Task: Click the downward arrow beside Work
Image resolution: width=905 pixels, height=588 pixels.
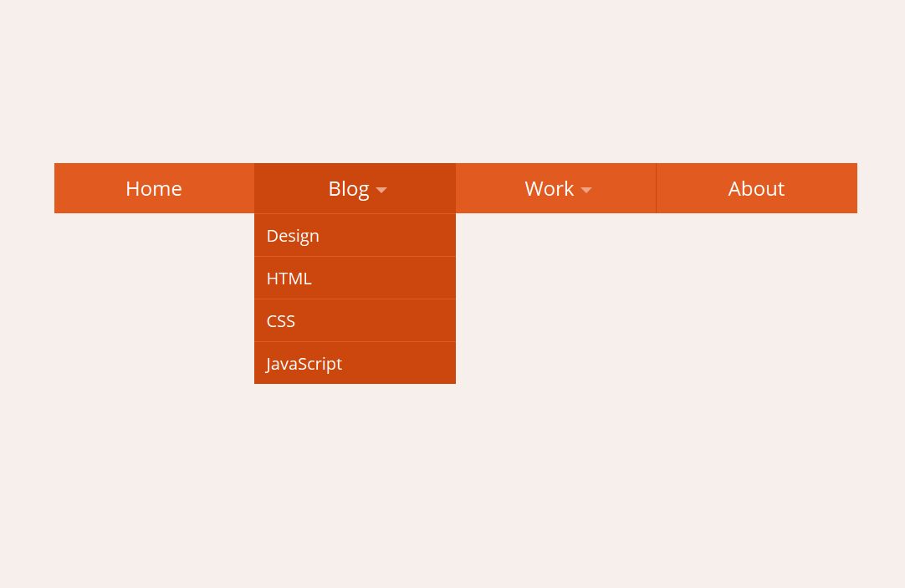Action: pyautogui.click(x=586, y=190)
